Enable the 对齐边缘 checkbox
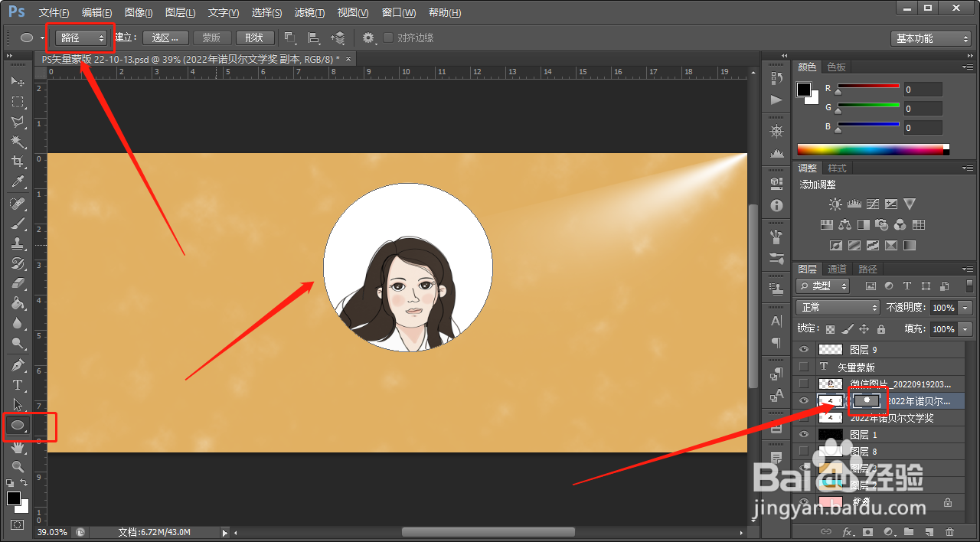Viewport: 980px width, 542px height. pos(388,38)
